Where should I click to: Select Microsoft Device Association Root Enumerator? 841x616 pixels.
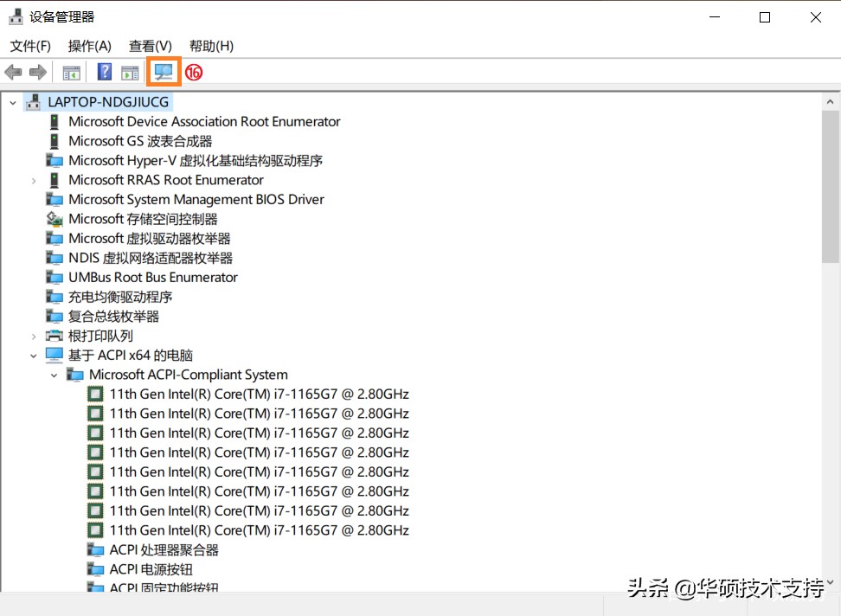pos(204,122)
